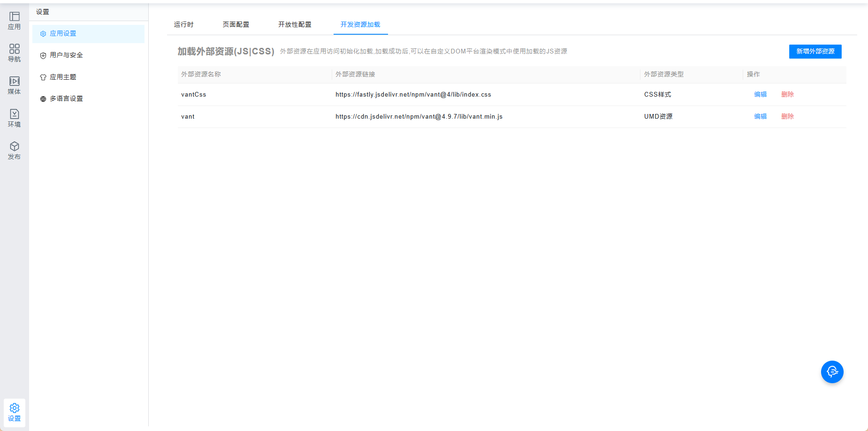
Task: Open the 媒体 media section
Action: pos(14,86)
